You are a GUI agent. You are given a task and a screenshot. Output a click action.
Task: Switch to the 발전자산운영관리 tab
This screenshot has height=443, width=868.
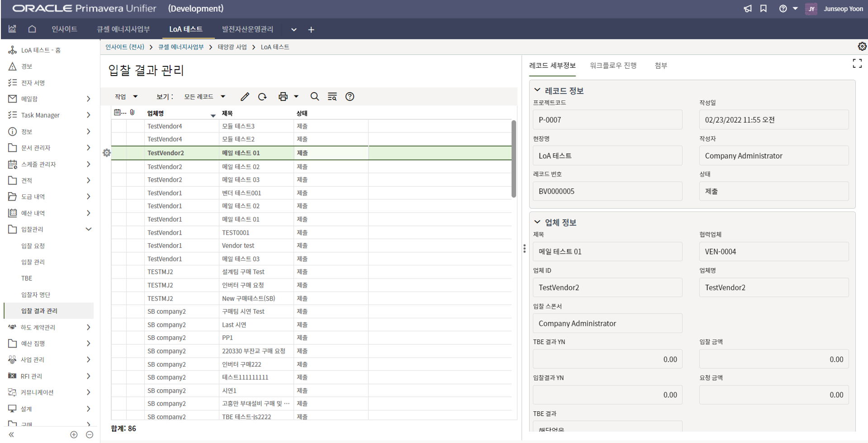point(247,29)
